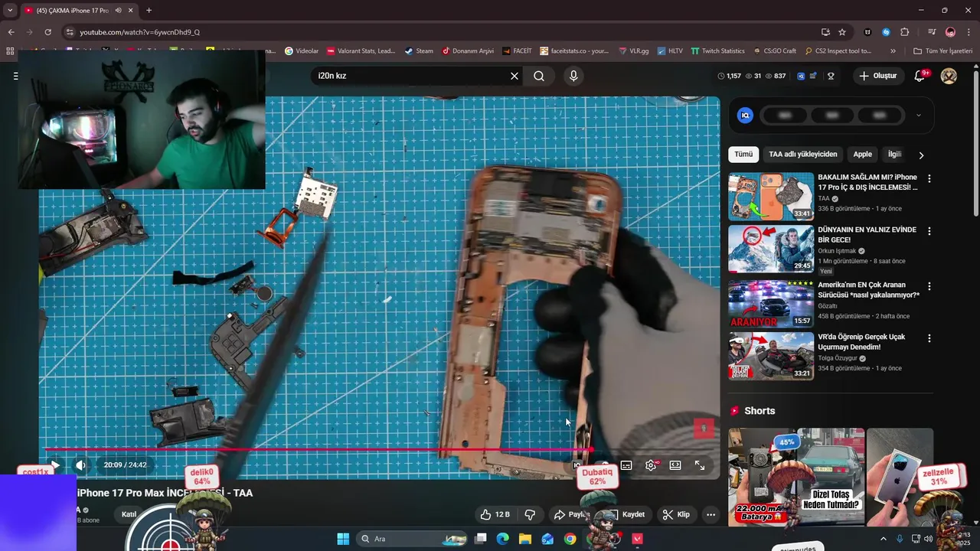This screenshot has height=551, width=980.
Task: Click the IQ logo badge
Action: pos(745,116)
